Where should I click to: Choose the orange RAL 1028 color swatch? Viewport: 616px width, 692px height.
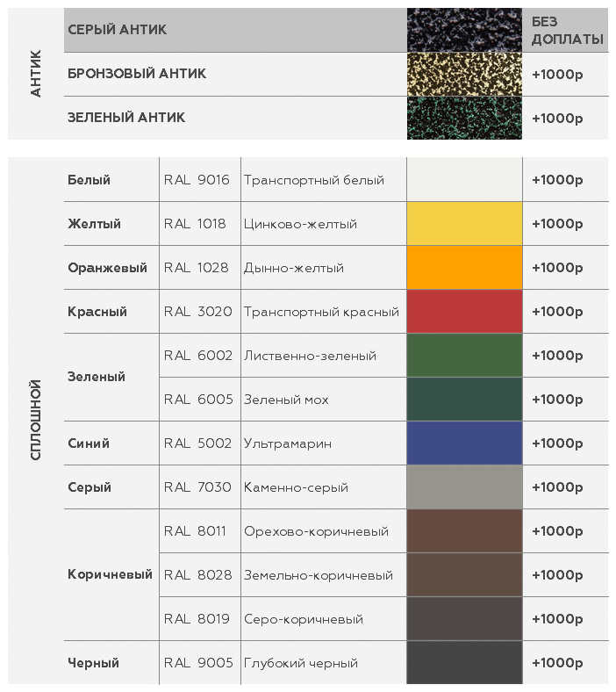point(464,268)
